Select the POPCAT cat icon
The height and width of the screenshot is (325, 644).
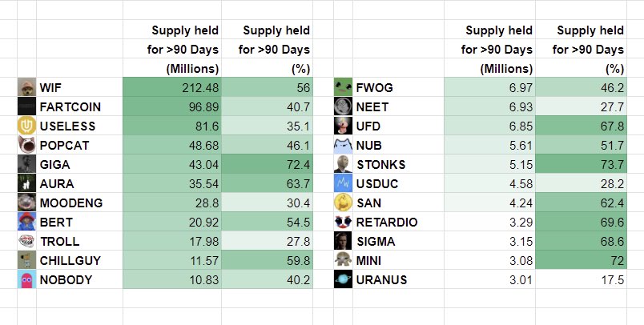pos(26,145)
